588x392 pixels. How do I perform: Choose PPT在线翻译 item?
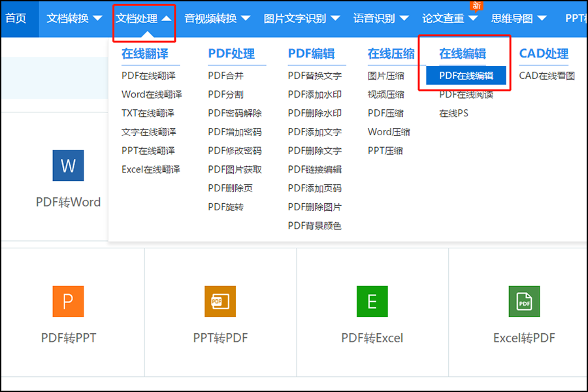pos(148,151)
